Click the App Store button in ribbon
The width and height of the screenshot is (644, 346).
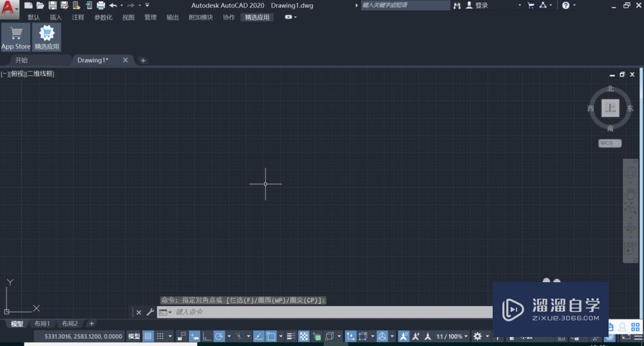click(15, 37)
